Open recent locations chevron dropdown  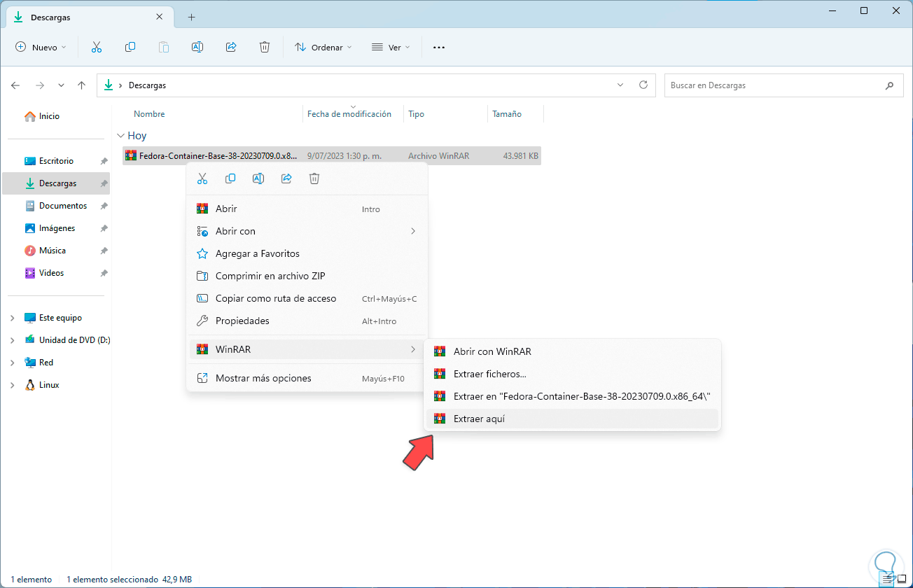click(x=61, y=85)
